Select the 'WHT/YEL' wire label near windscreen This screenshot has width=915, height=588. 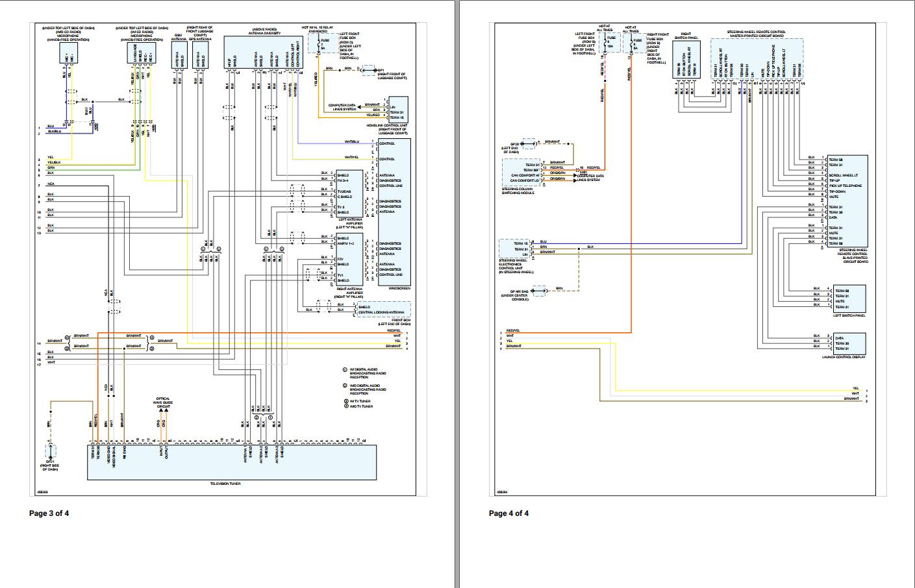(351, 157)
